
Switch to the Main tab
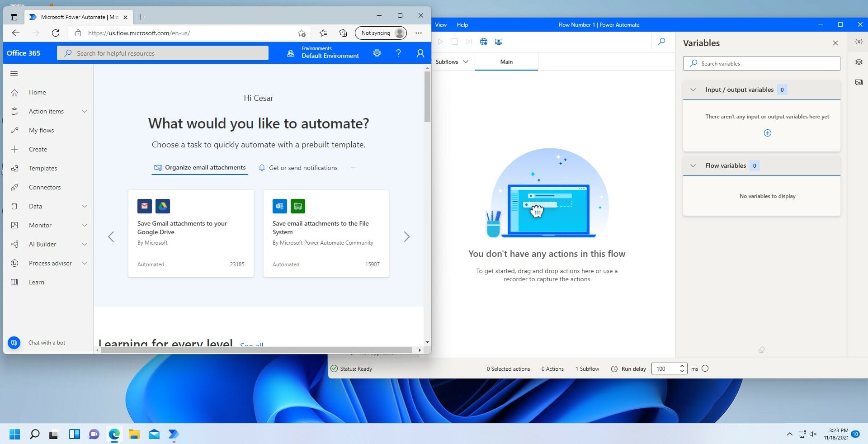point(506,61)
